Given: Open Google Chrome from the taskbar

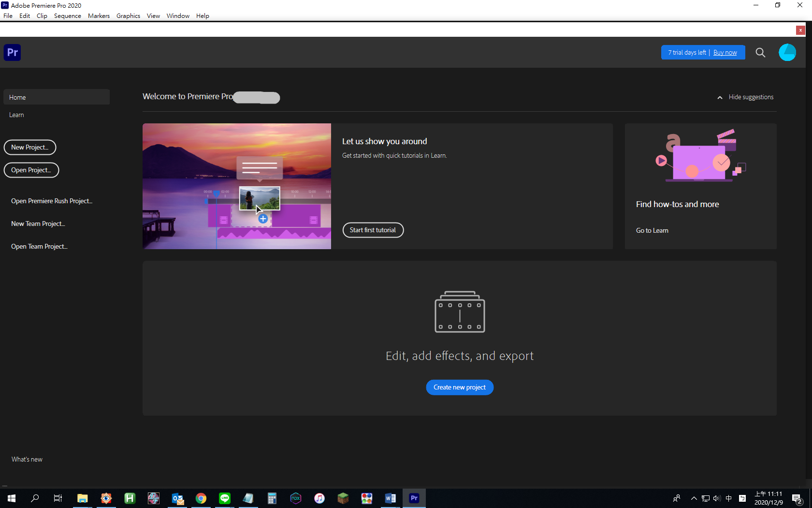Looking at the screenshot, I should (201, 498).
